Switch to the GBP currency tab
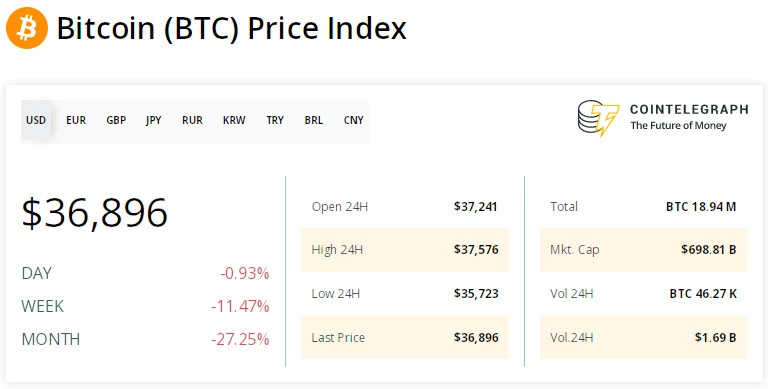This screenshot has width=768, height=389. [x=116, y=120]
